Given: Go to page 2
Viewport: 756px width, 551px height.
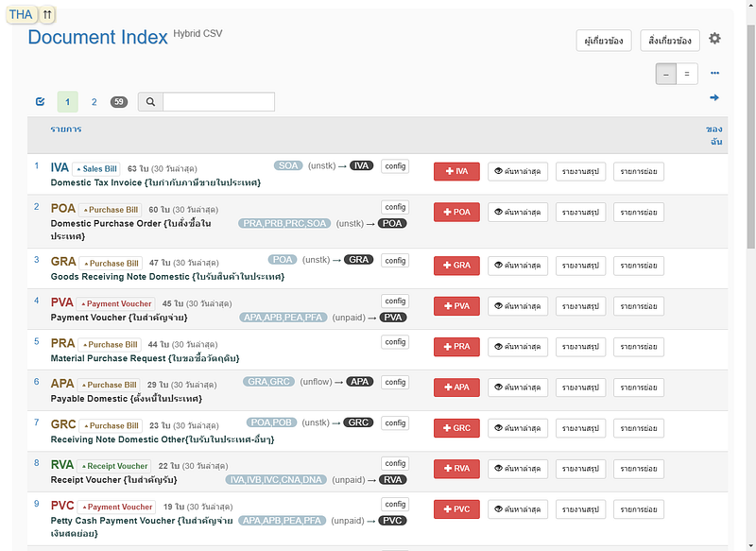Looking at the screenshot, I should pyautogui.click(x=94, y=102).
